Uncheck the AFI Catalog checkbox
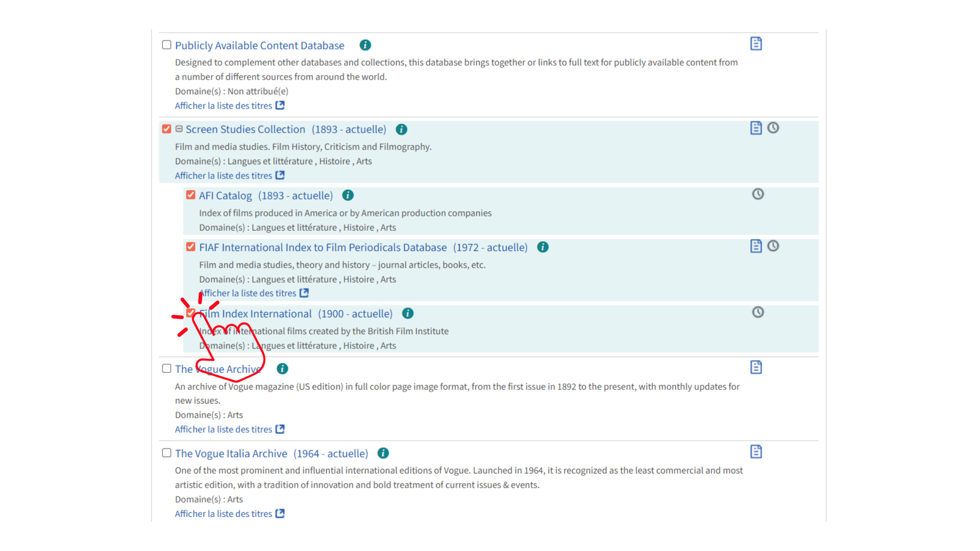This screenshot has width=980, height=551. click(x=191, y=195)
